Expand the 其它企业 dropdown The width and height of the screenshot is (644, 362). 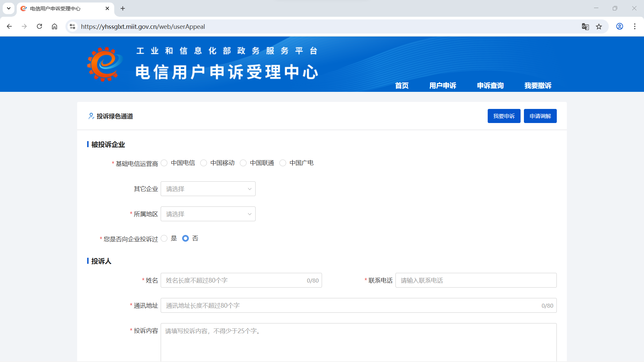(208, 189)
